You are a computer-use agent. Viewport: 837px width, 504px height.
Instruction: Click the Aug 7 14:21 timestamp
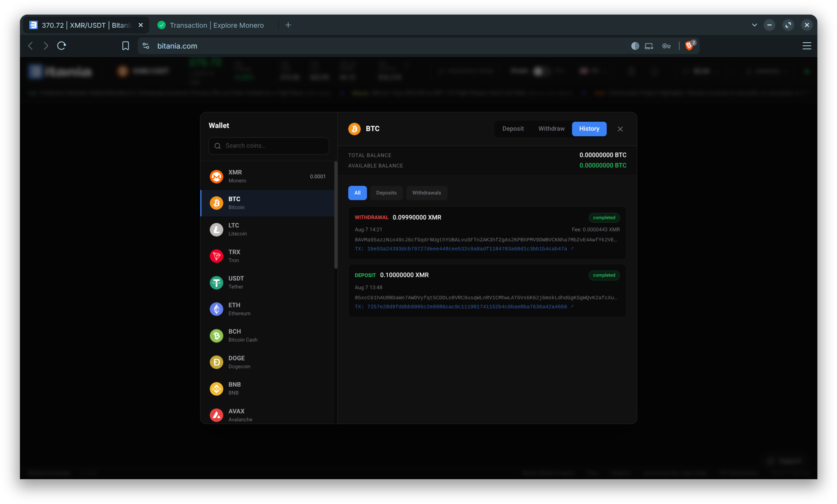[368, 230]
